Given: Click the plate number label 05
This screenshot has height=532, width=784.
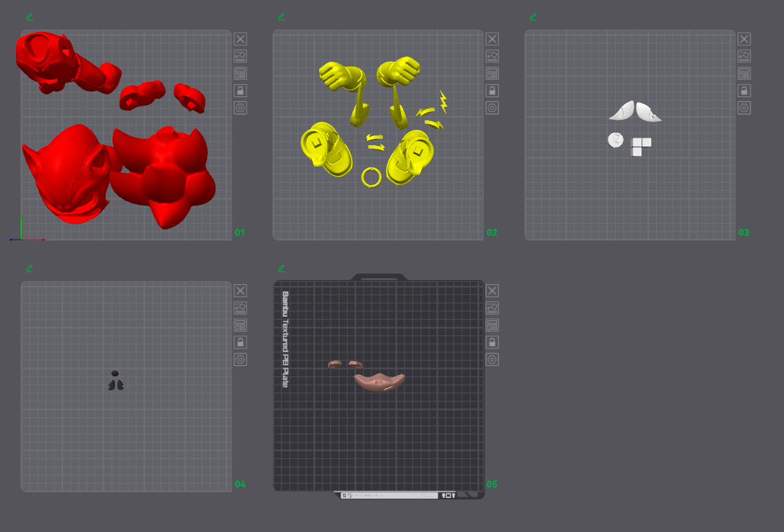Looking at the screenshot, I should (x=492, y=485).
